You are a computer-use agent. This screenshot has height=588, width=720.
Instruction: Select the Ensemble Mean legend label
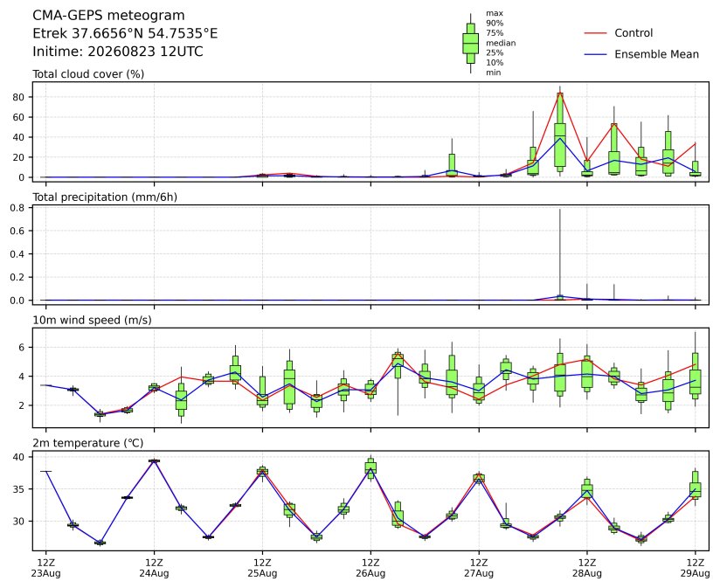coord(656,54)
